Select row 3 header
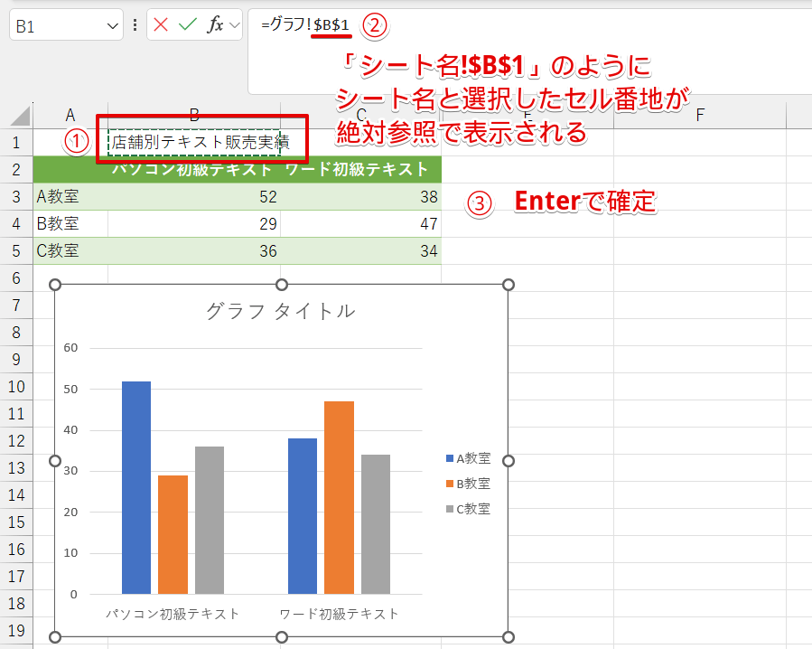The image size is (812, 649). pos(16,196)
